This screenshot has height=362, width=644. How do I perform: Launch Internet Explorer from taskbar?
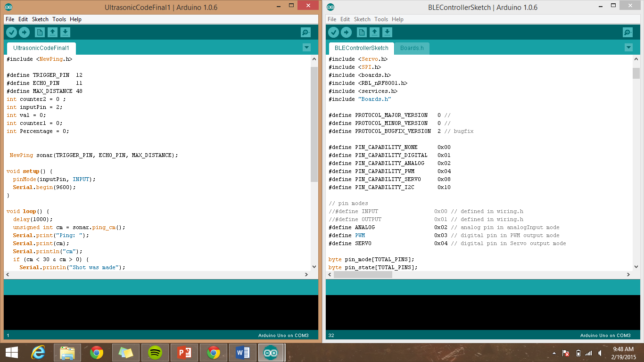[x=38, y=353]
